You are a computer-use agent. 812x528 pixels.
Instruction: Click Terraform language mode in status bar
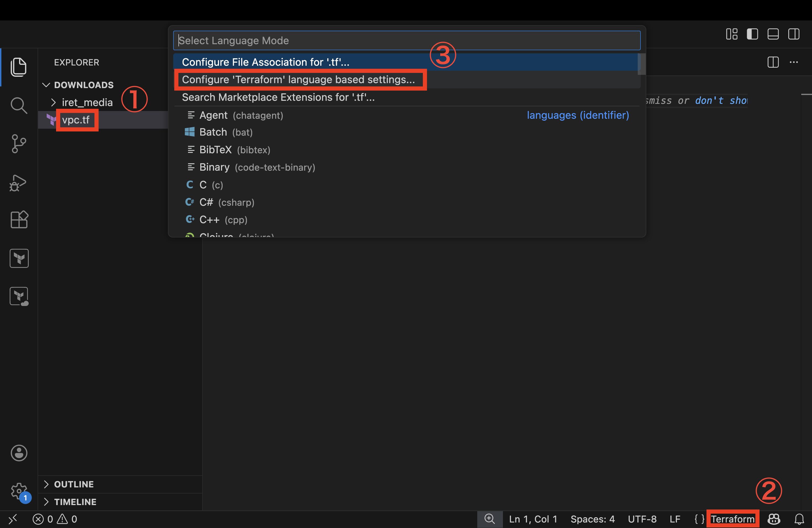[x=732, y=519]
